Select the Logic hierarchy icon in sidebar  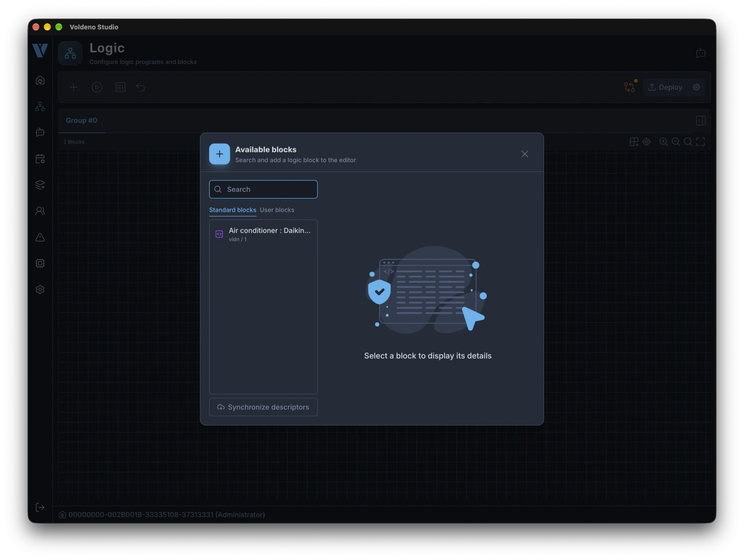click(40, 107)
